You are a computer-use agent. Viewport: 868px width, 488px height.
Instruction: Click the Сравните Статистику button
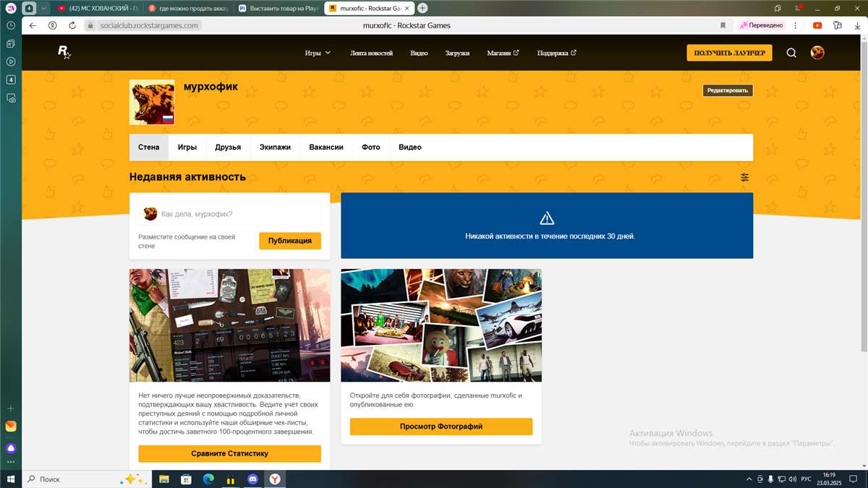click(230, 453)
